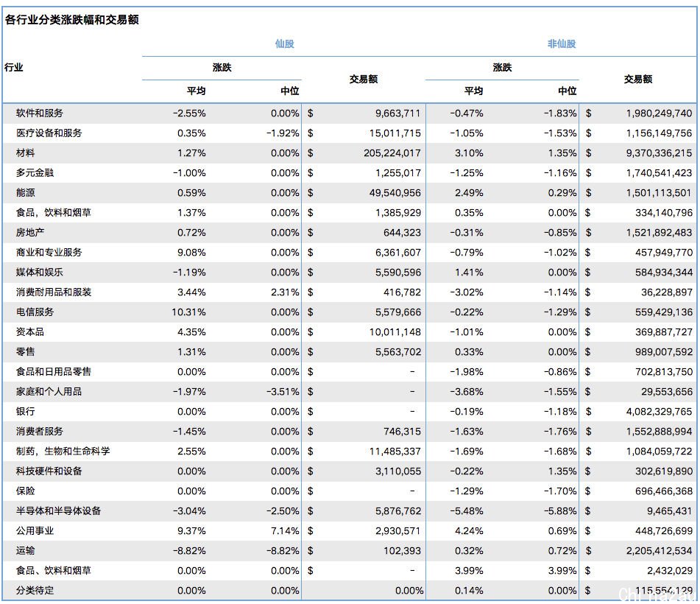Click the value 205,224,017 in 材料 row
Viewport: 700px width, 604px height.
coord(392,152)
